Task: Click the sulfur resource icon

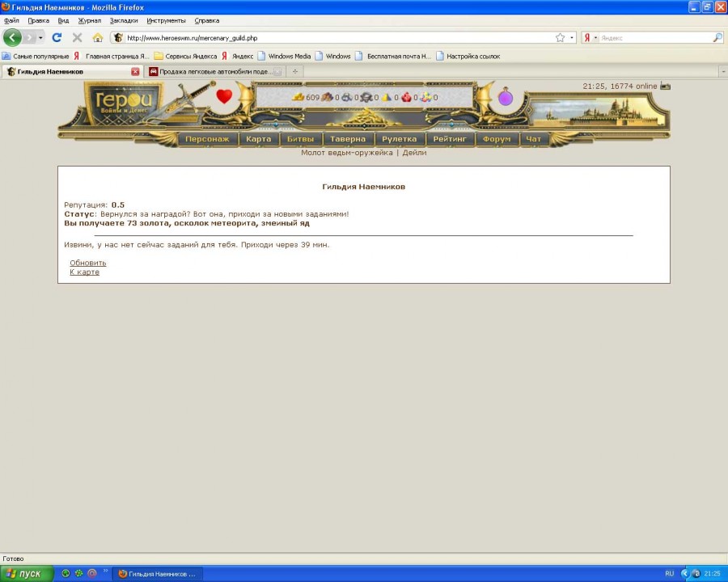Action: (x=387, y=97)
